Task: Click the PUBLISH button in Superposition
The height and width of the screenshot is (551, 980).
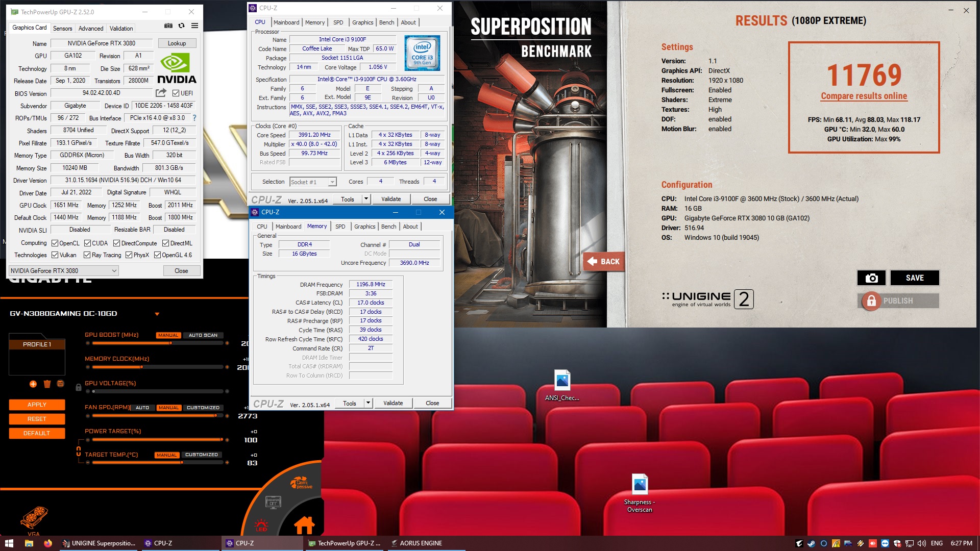Action: tap(898, 301)
